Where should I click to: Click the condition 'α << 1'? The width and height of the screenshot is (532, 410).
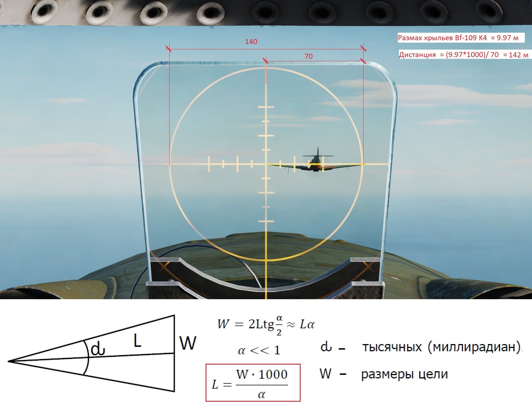pos(259,350)
